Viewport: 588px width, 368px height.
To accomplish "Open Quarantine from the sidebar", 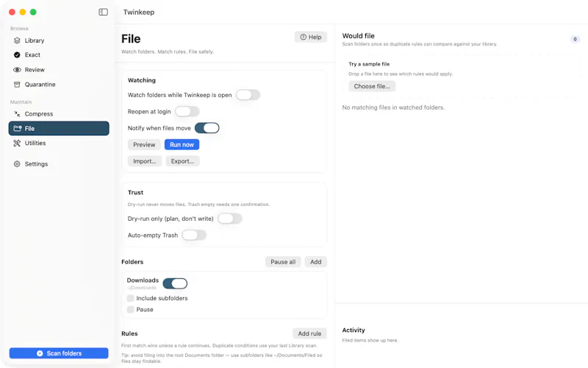I will point(59,85).
